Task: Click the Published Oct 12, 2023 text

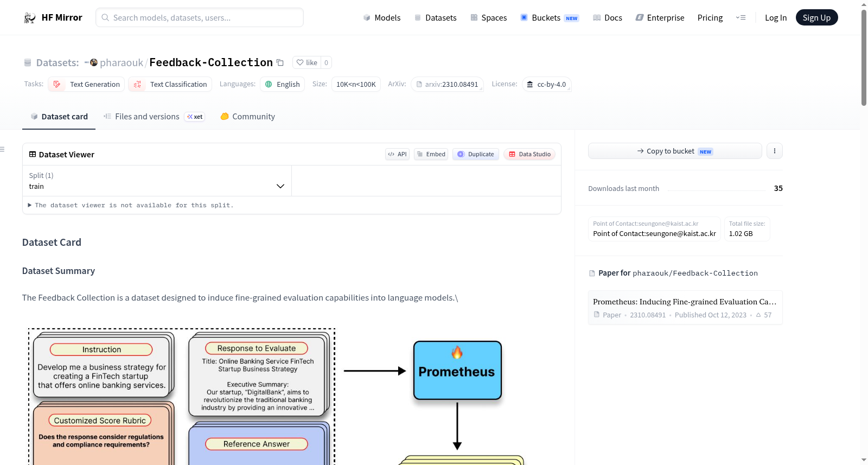Action: pyautogui.click(x=711, y=315)
